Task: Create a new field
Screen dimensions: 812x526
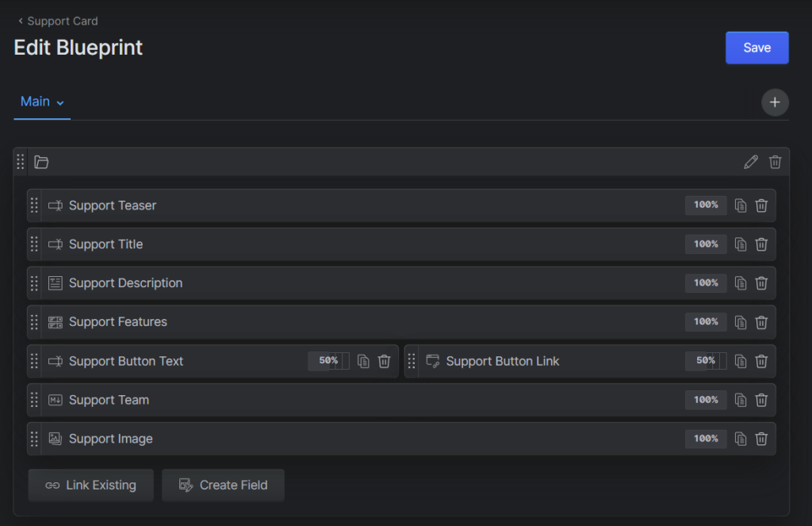Action: tap(223, 485)
